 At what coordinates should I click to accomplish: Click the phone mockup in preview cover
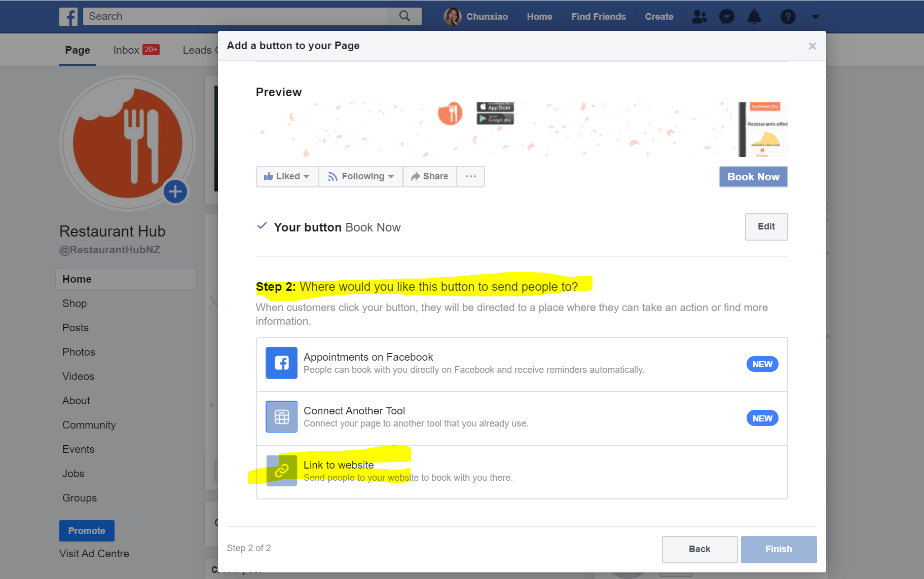(763, 130)
